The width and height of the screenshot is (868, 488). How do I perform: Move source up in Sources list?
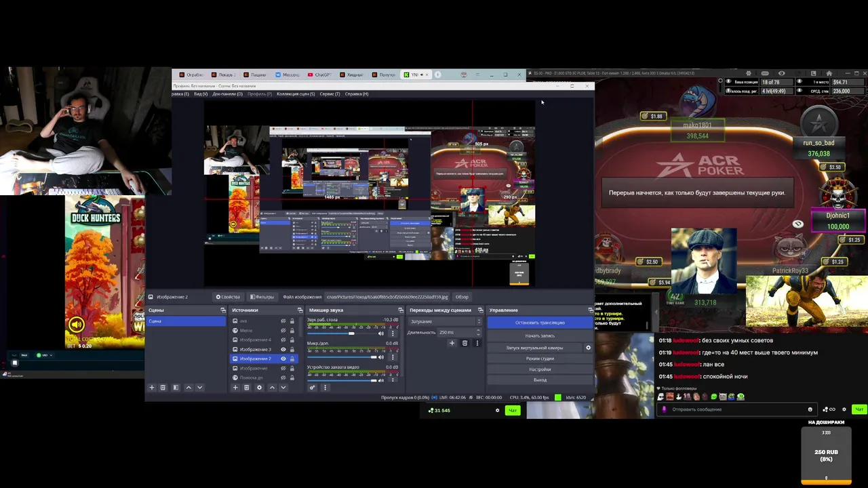pos(272,388)
